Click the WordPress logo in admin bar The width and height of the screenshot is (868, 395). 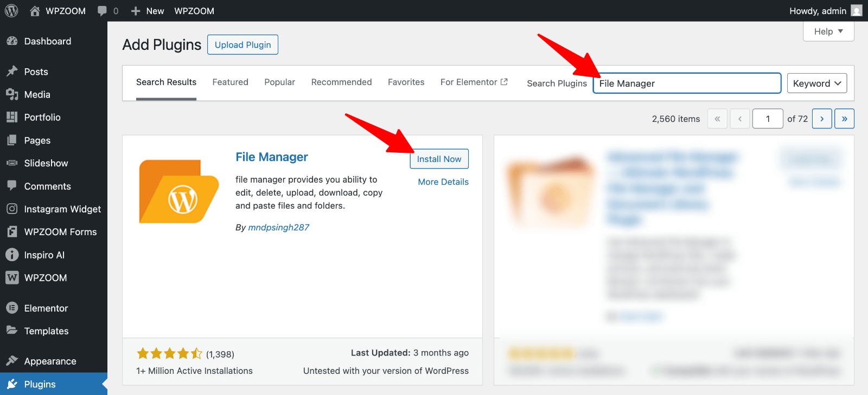coord(11,11)
